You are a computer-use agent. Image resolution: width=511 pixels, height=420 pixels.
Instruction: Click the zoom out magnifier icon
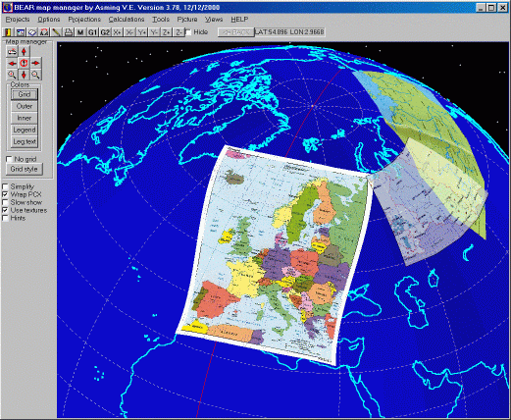tap(35, 75)
